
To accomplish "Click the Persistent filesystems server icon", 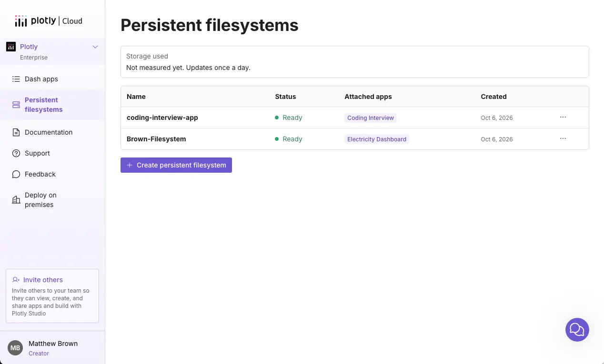I will 16,105.
